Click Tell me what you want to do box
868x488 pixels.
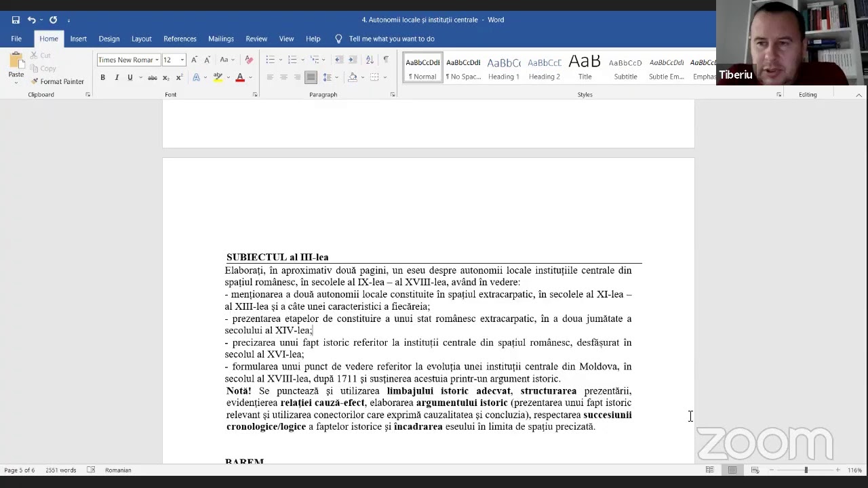point(391,39)
